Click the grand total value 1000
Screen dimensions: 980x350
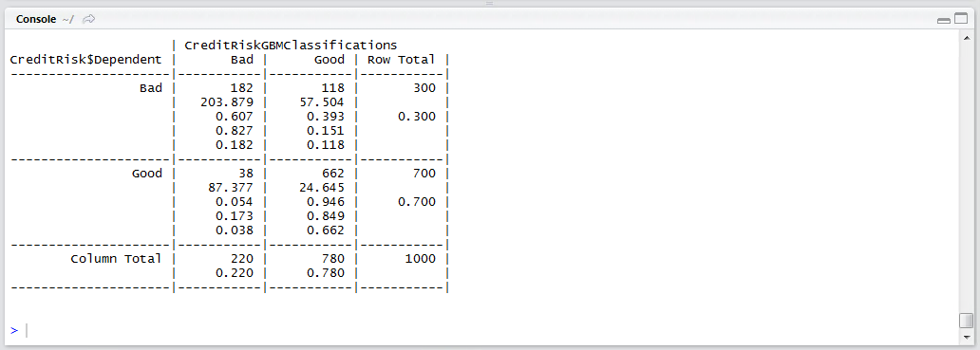[x=421, y=258]
